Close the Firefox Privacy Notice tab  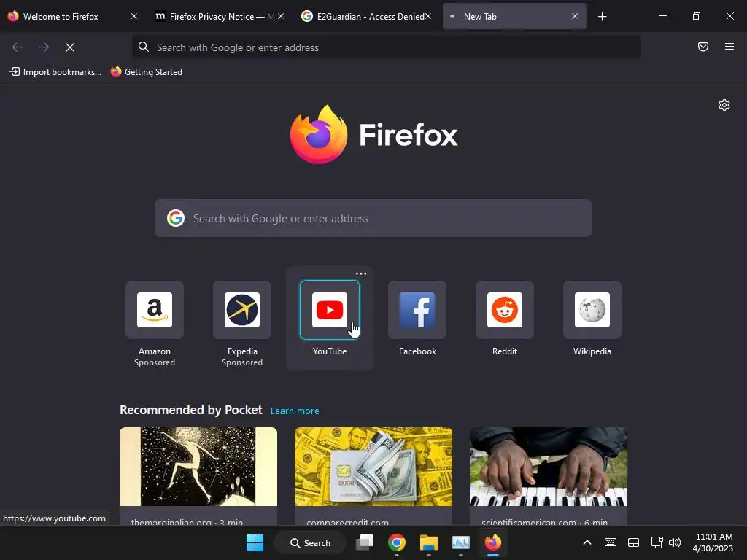(281, 16)
